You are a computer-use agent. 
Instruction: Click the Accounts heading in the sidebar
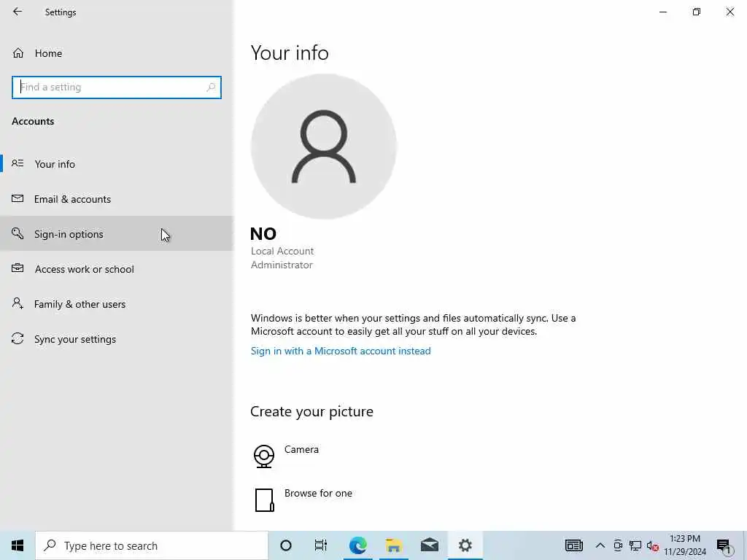click(x=33, y=122)
